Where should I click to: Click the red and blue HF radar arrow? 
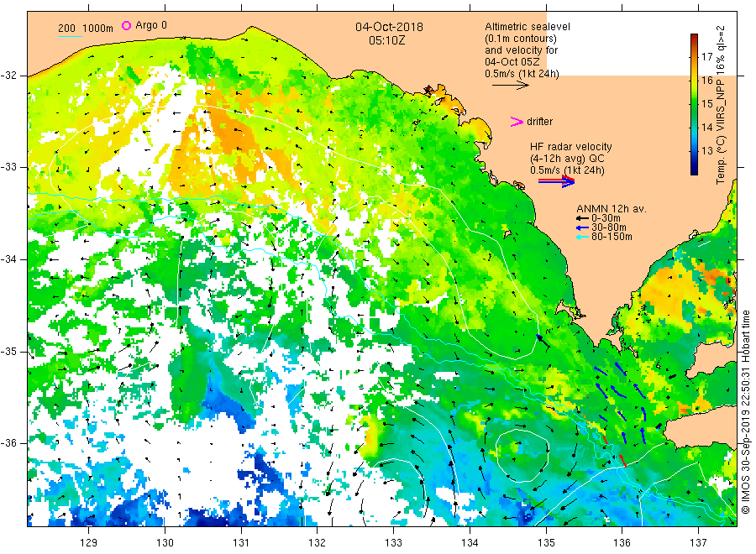(556, 181)
